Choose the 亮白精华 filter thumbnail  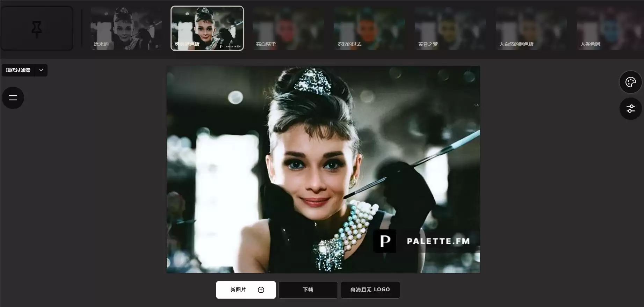(288, 28)
